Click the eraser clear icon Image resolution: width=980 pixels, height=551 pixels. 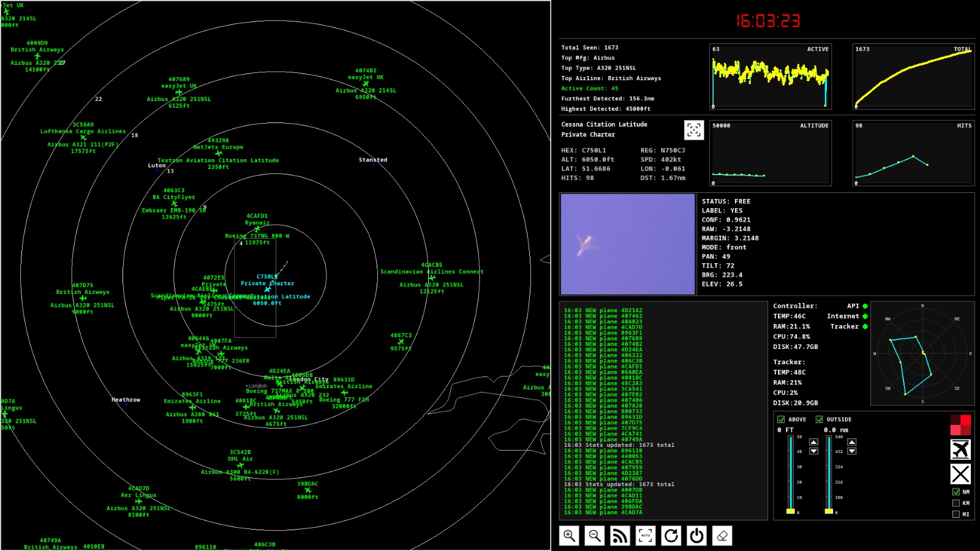click(x=722, y=536)
